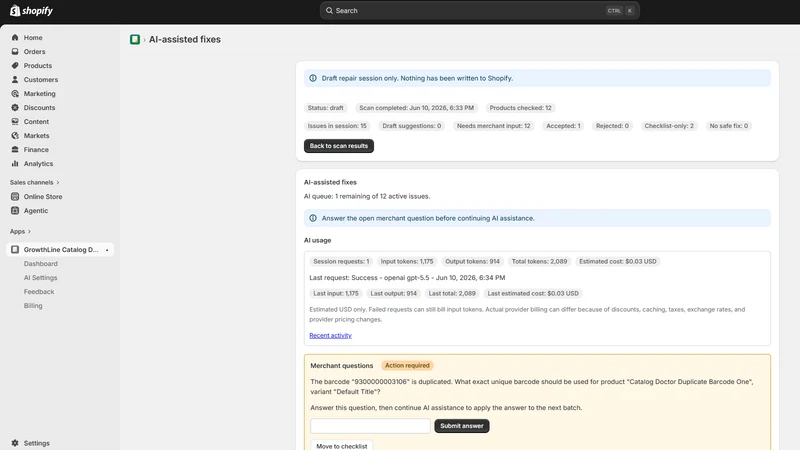
Task: Click the Marketing target icon
Action: pos(15,93)
